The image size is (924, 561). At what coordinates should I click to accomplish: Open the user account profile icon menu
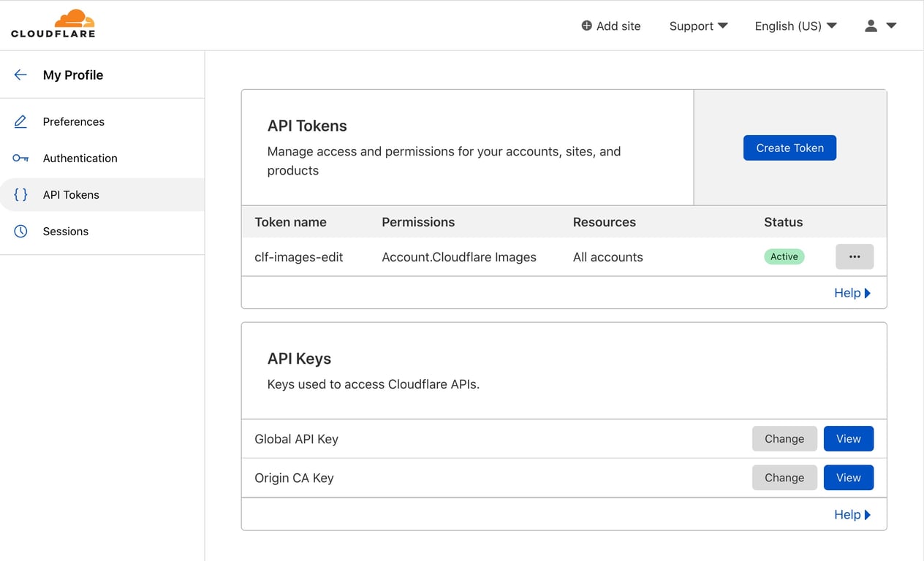(x=880, y=26)
